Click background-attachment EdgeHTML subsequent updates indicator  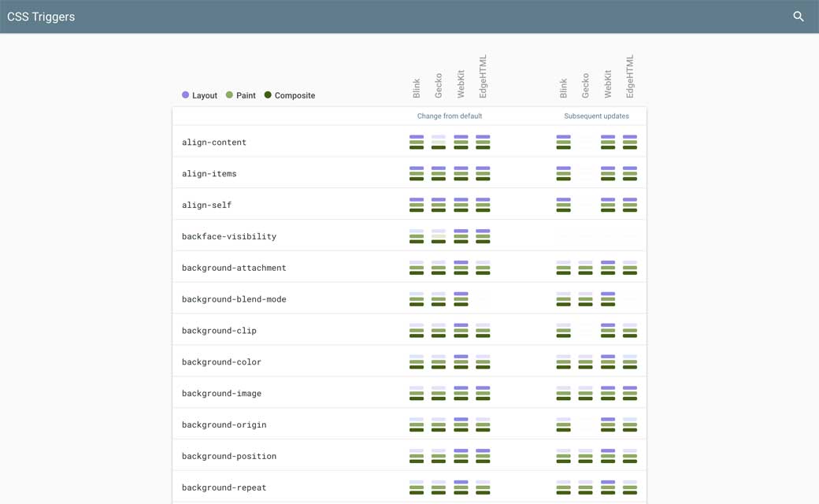[x=629, y=268]
